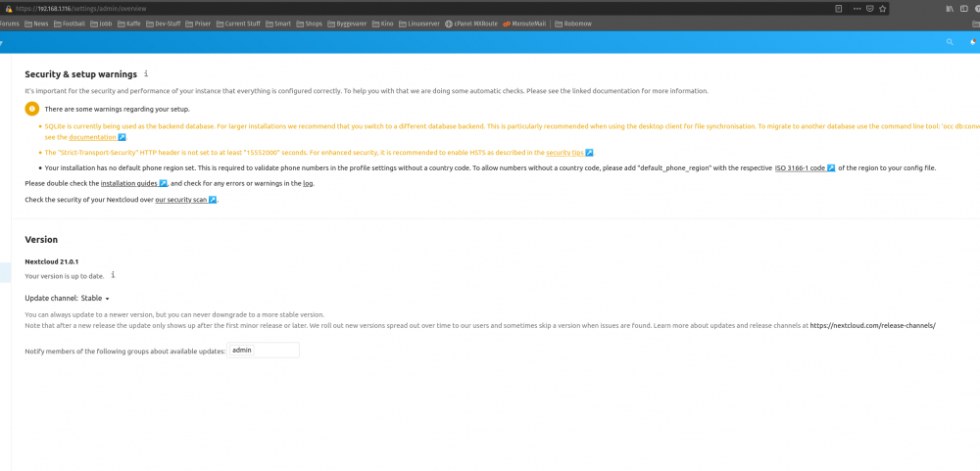Open the Priser bookmark folder
980x471 pixels.
click(x=198, y=24)
